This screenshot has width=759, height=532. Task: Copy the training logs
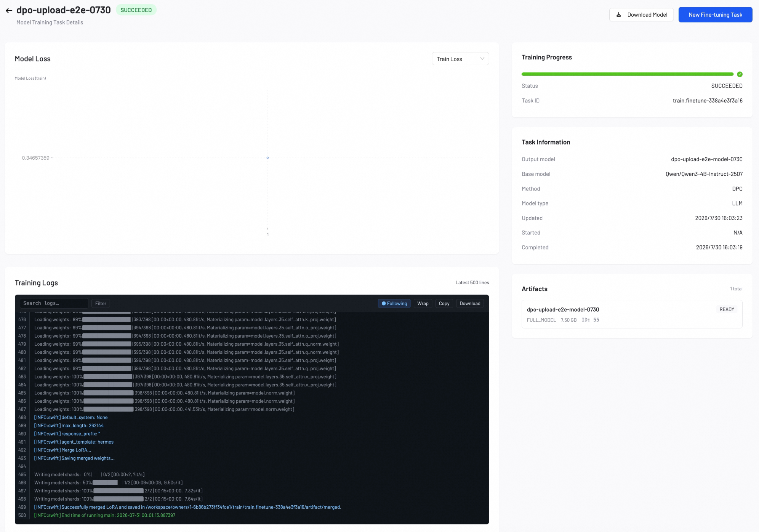(x=444, y=303)
